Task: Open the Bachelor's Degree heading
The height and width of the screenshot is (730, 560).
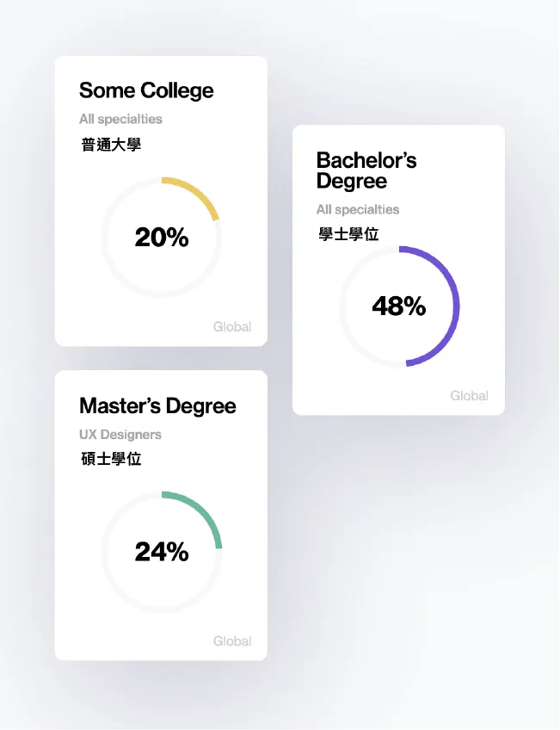Action: click(366, 170)
